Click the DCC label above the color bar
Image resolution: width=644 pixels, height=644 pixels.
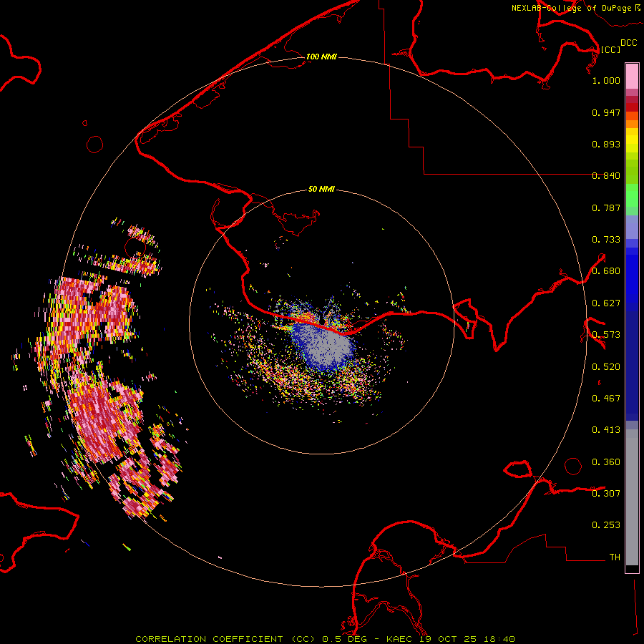tap(628, 43)
